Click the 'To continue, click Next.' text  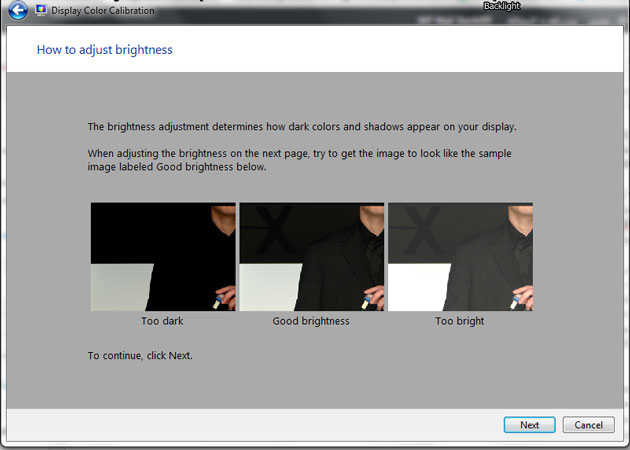pyautogui.click(x=140, y=356)
